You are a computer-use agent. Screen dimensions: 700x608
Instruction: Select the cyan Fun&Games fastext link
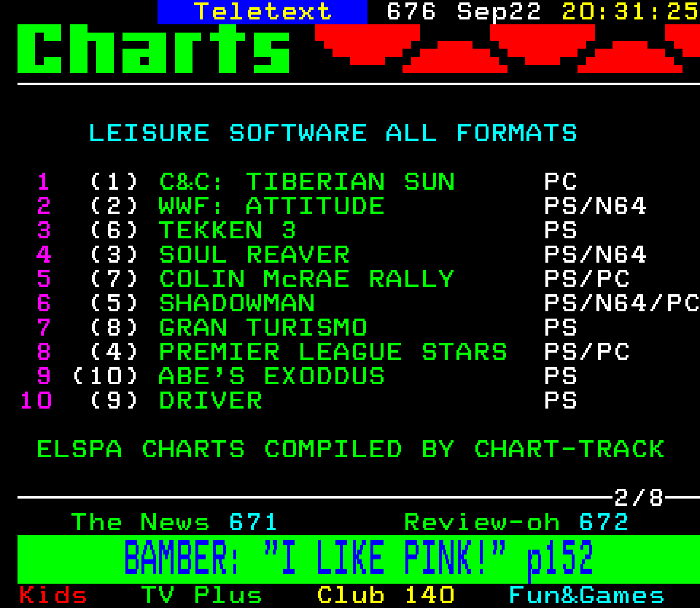coord(586,595)
